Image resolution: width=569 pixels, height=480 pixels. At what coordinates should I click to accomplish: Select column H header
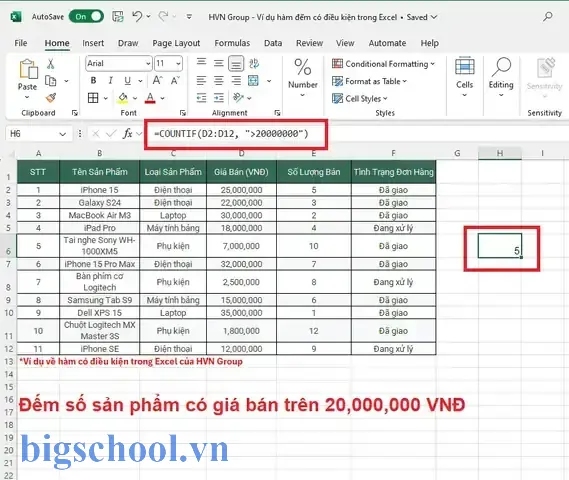tap(500, 153)
